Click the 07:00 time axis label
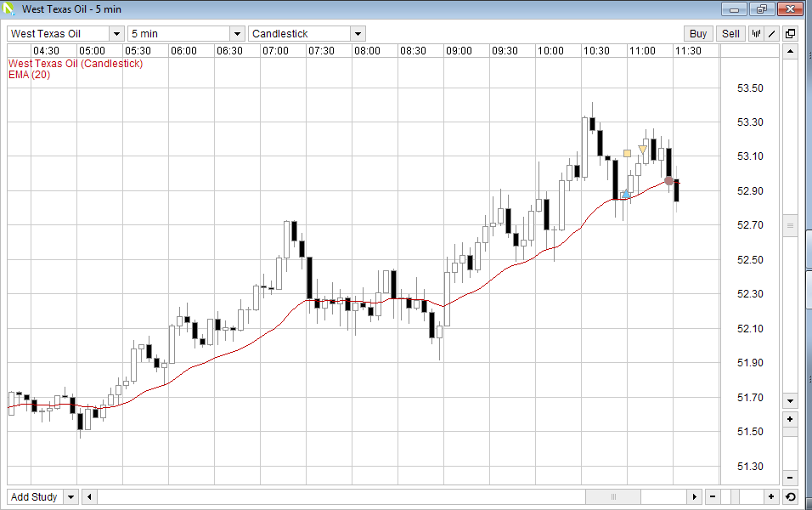Viewport: 812px width, 510px height. [275, 51]
